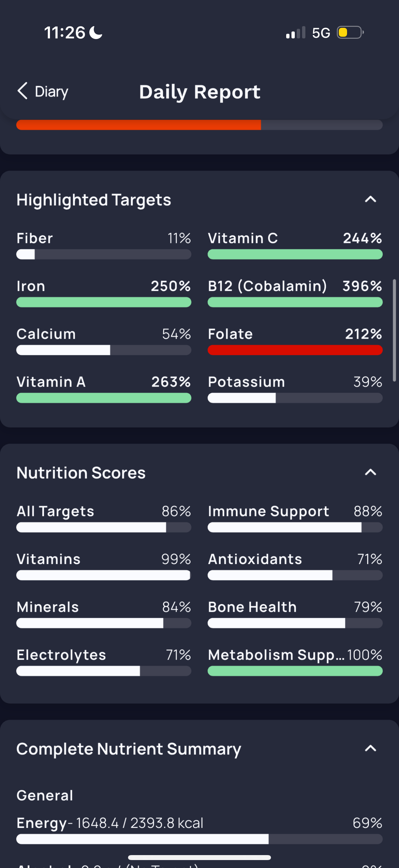
Task: Tap the moon focus mode icon
Action: coord(96,33)
